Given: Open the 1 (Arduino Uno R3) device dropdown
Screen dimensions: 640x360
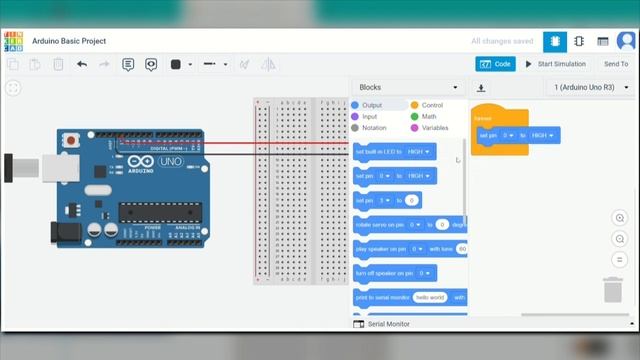Looking at the screenshot, I should coord(591,87).
